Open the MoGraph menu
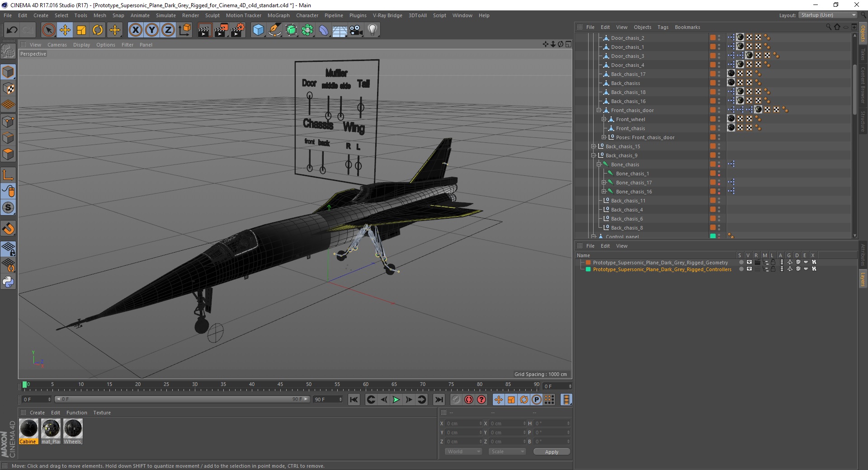868x470 pixels. 278,15
